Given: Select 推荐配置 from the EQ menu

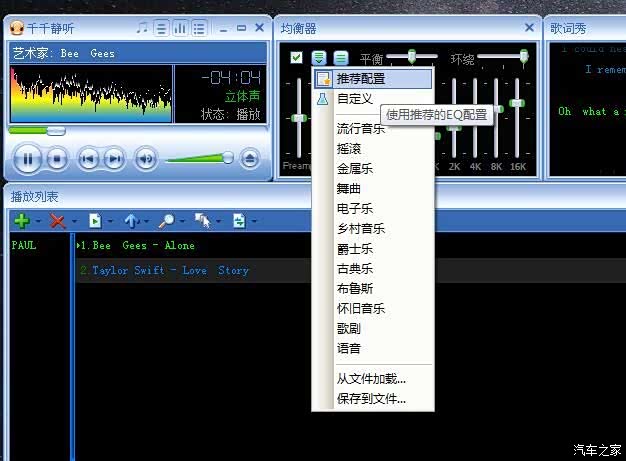Looking at the screenshot, I should pos(361,78).
